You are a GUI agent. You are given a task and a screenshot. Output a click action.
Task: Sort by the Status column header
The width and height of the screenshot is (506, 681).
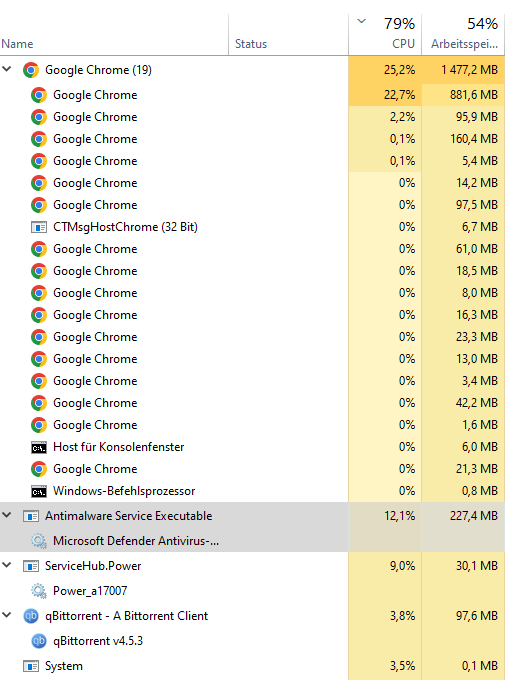pyautogui.click(x=288, y=35)
